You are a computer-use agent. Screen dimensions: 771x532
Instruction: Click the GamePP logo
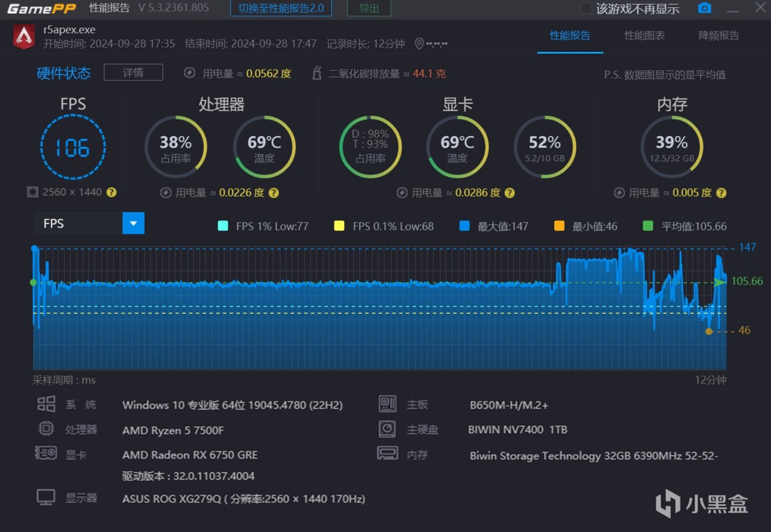click(x=42, y=8)
